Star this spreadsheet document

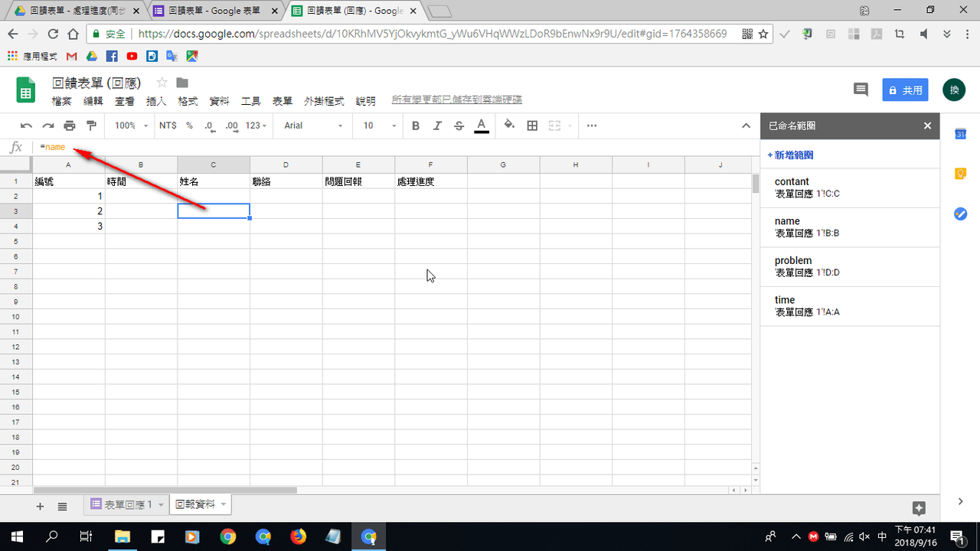click(x=162, y=83)
